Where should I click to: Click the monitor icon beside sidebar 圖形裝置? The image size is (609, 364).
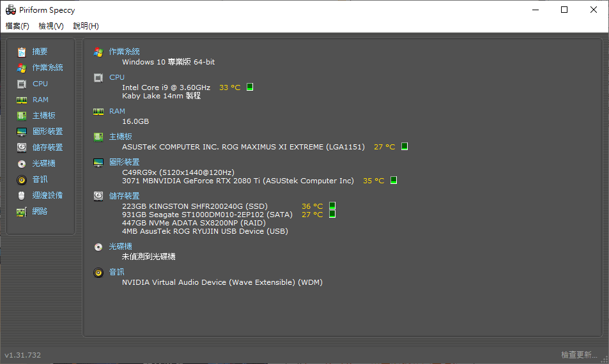pyautogui.click(x=22, y=132)
